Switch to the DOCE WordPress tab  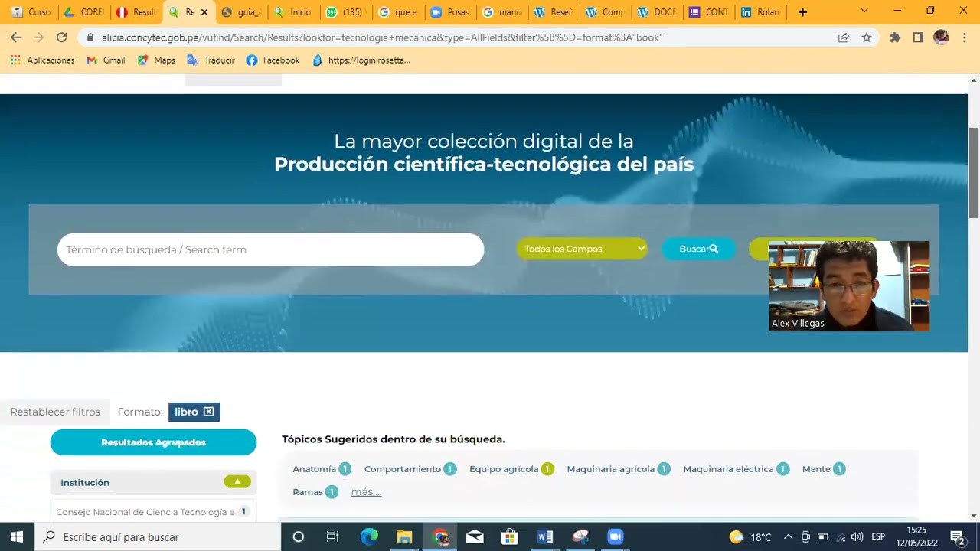(x=657, y=12)
